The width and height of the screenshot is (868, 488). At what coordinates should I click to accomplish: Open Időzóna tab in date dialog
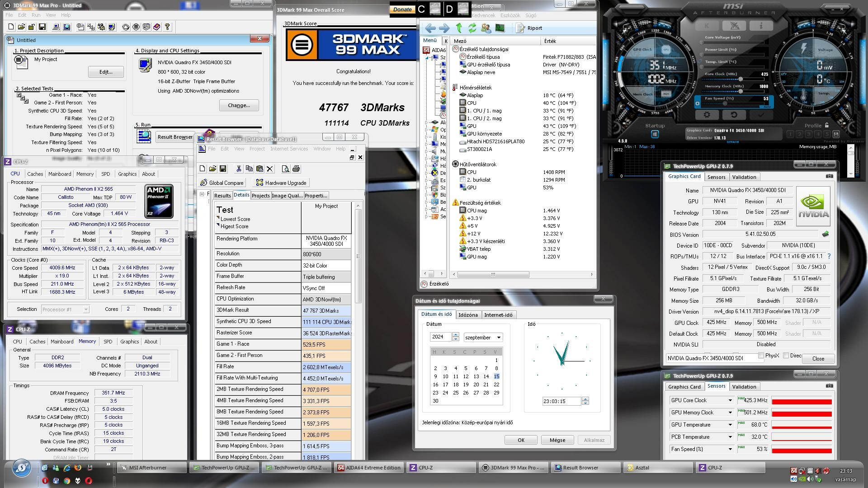468,315
